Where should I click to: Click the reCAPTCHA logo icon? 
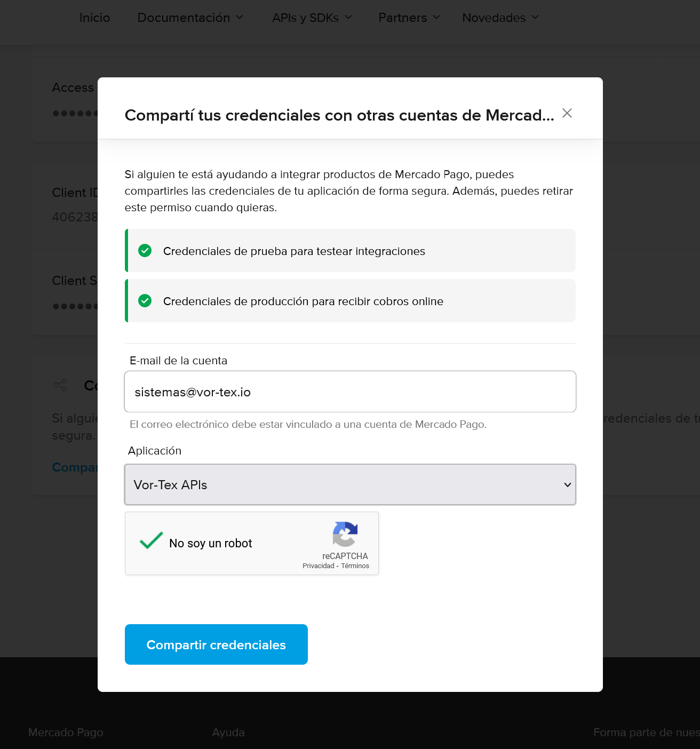pos(345,534)
